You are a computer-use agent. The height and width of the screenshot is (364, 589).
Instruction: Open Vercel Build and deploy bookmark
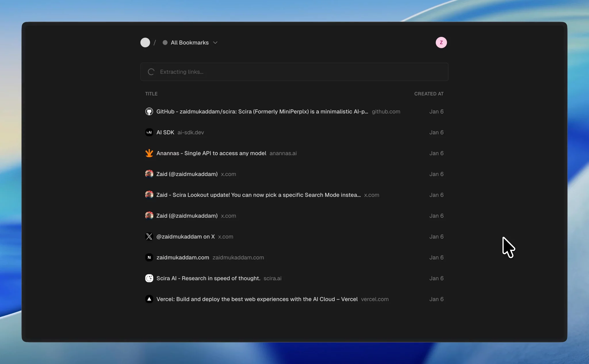pos(257,299)
